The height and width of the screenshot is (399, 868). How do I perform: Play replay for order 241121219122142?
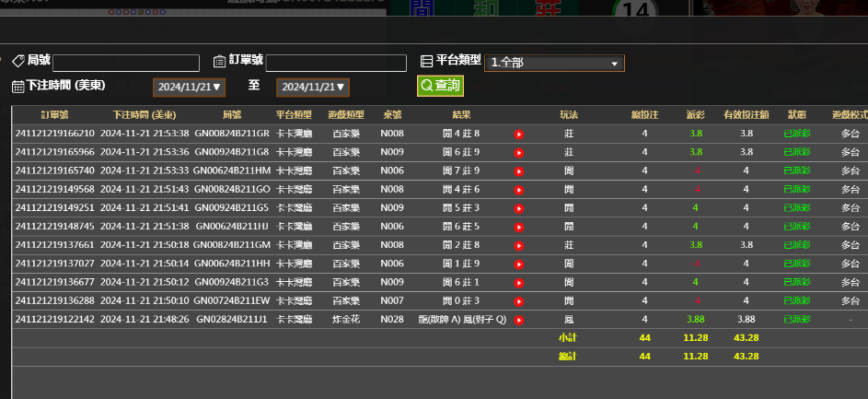pyautogui.click(x=519, y=320)
